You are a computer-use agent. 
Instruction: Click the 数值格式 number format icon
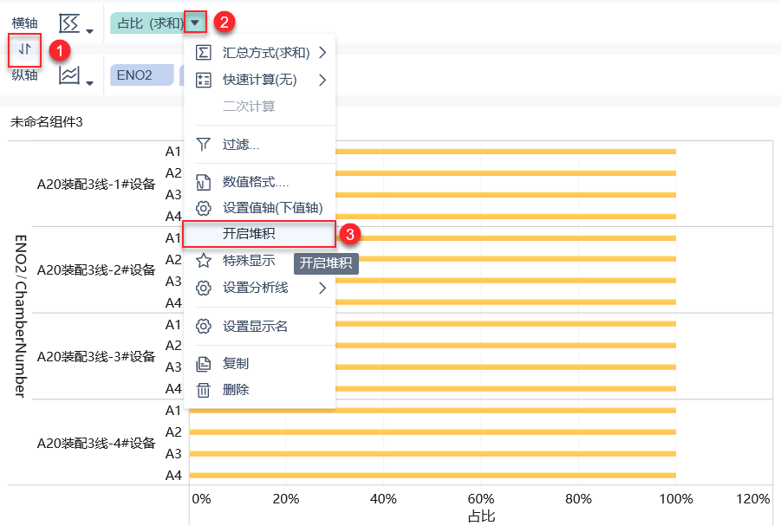[204, 182]
